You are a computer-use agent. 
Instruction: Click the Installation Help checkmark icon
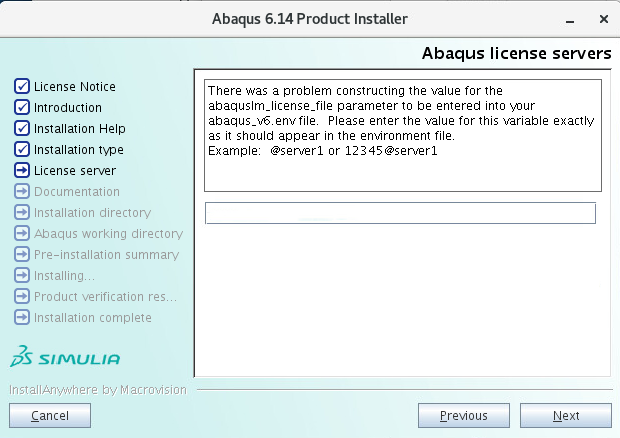[x=22, y=128]
